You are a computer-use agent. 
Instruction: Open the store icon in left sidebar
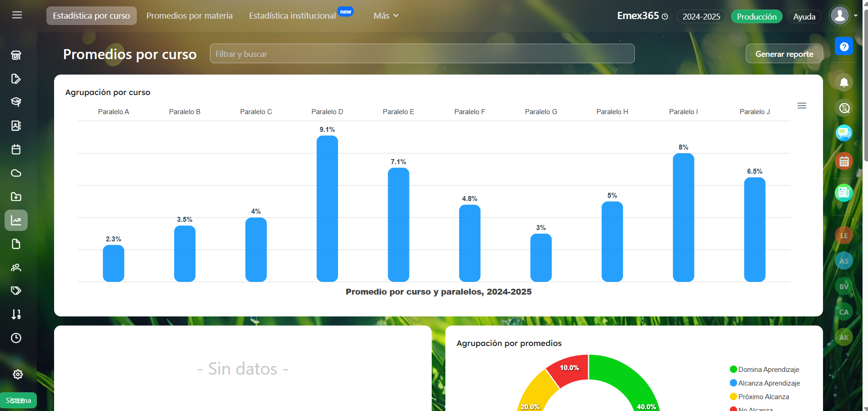pyautogui.click(x=16, y=55)
